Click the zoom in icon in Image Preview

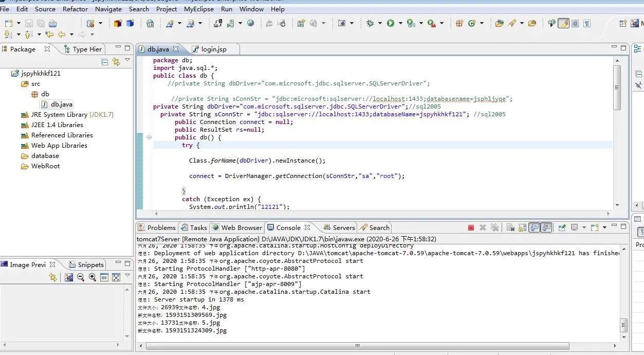[x=93, y=277]
